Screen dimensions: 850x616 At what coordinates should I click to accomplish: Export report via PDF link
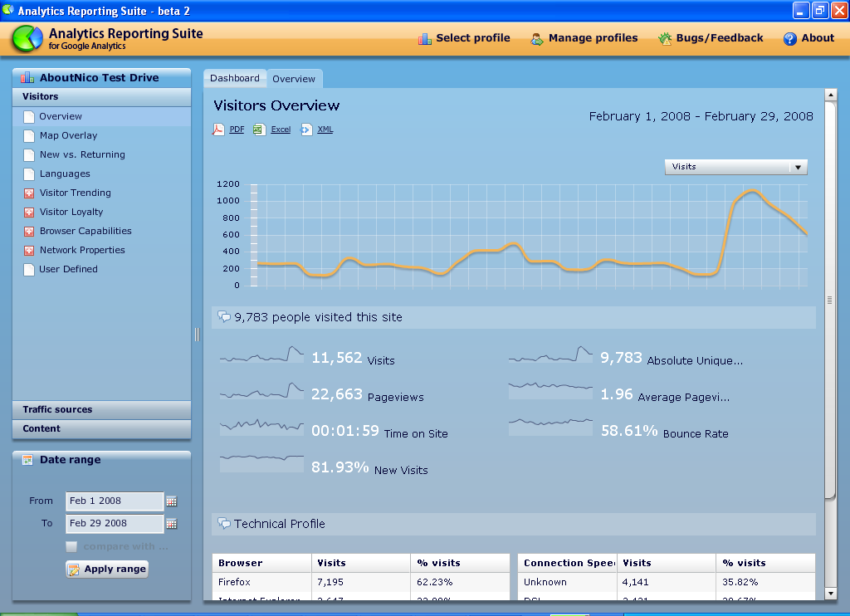237,130
